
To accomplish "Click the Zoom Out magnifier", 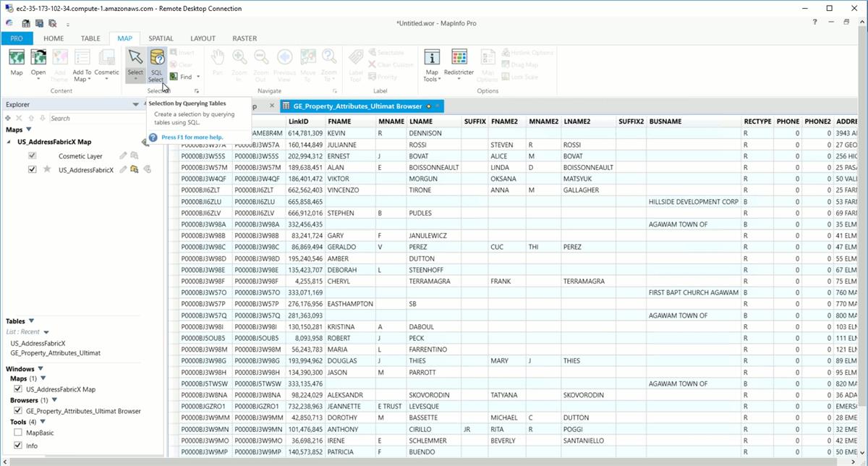I will [261, 58].
